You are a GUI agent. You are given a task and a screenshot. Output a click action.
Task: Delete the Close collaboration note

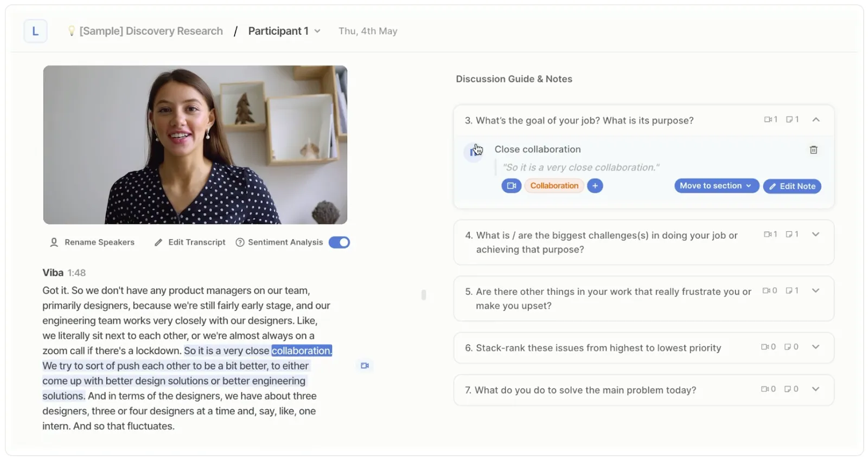pyautogui.click(x=814, y=150)
